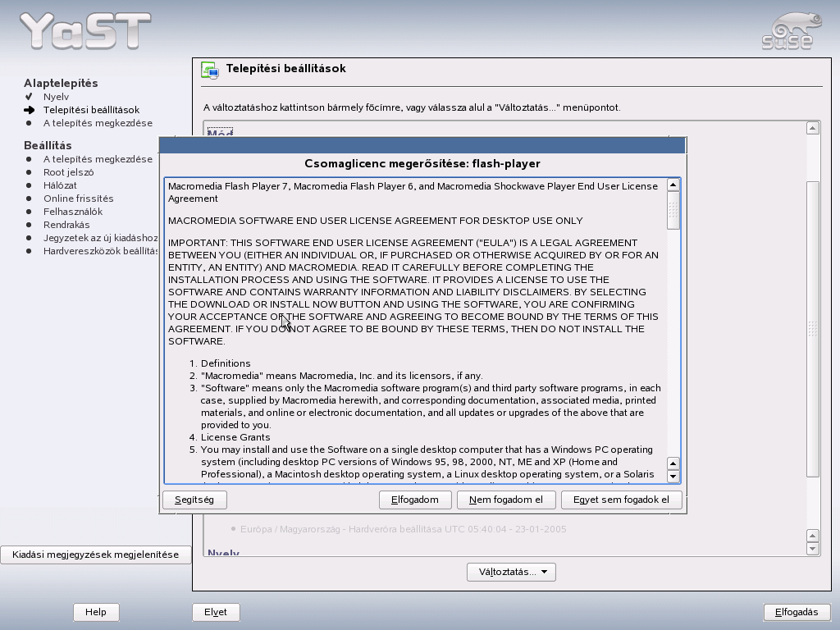Click the Beállítás section heading

point(48,145)
